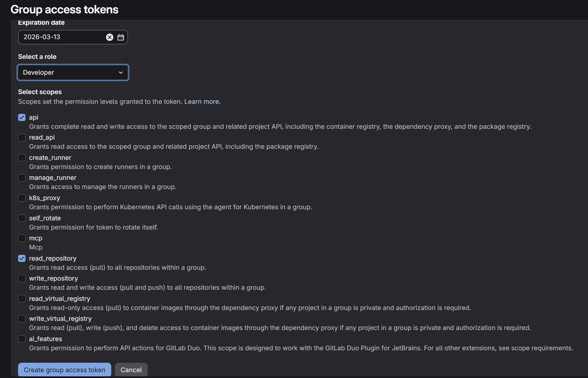This screenshot has height=378, width=588.
Task: Click the write_repository scope label text
Action: 54,278
